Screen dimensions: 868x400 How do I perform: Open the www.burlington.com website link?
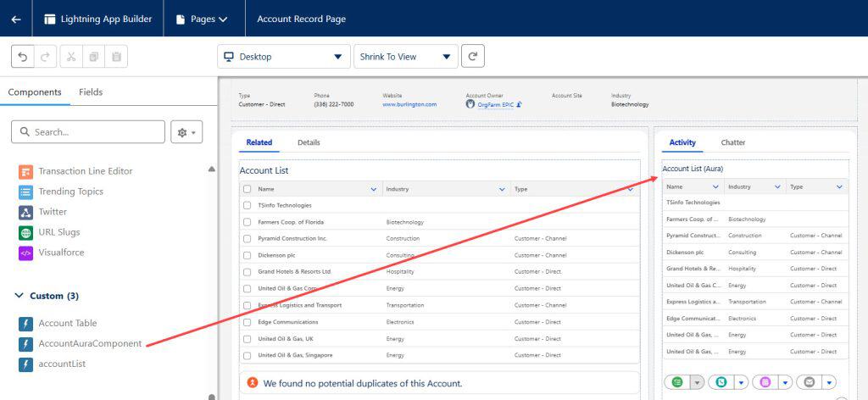point(409,104)
